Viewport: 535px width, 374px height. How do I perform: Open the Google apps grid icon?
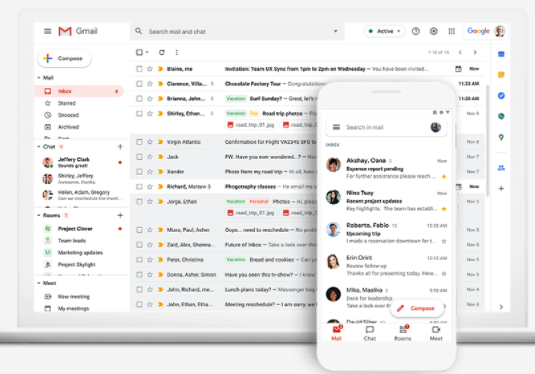point(451,31)
